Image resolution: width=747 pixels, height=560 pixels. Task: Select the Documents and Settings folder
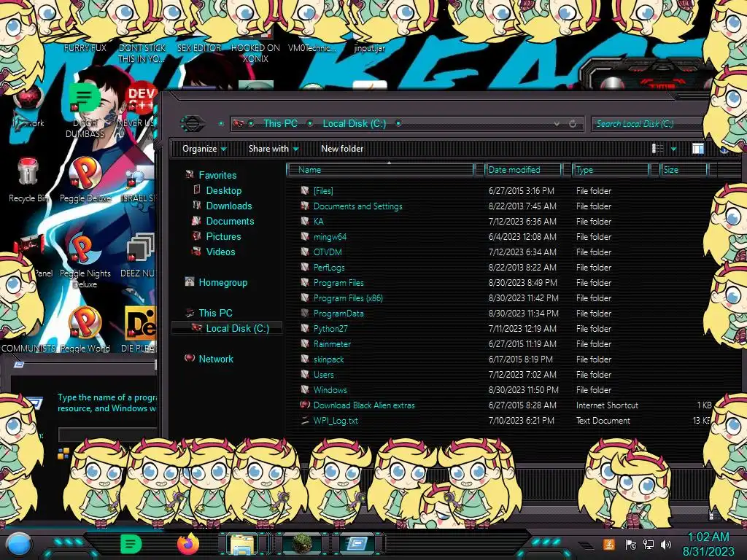click(x=357, y=206)
